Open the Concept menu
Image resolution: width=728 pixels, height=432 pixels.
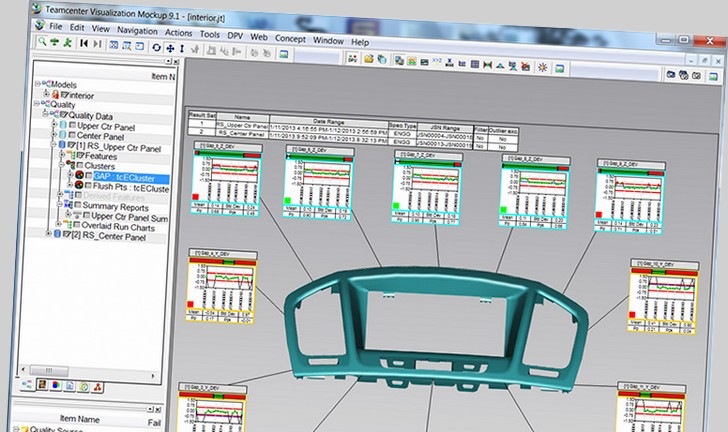point(290,38)
